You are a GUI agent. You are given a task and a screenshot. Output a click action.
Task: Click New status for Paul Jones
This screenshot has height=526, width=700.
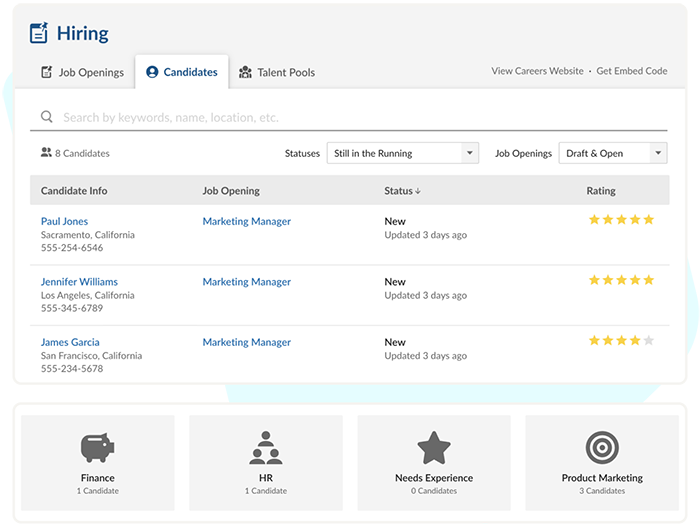click(x=395, y=221)
